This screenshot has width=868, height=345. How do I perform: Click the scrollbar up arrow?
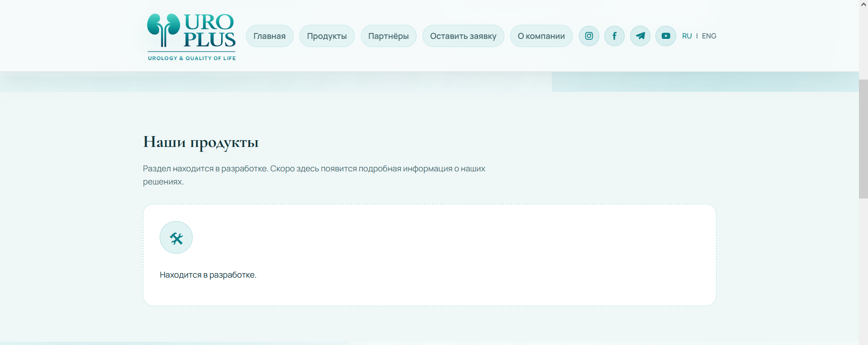[x=863, y=4]
